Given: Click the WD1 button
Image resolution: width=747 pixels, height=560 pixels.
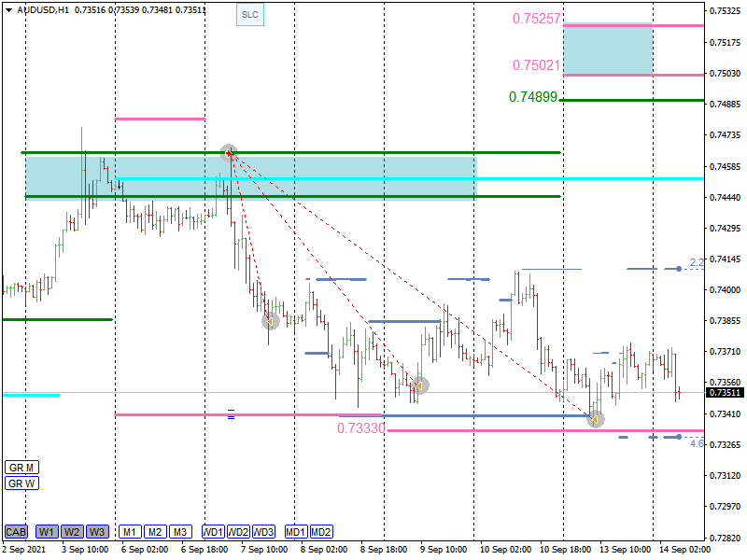Looking at the screenshot, I should click(213, 532).
